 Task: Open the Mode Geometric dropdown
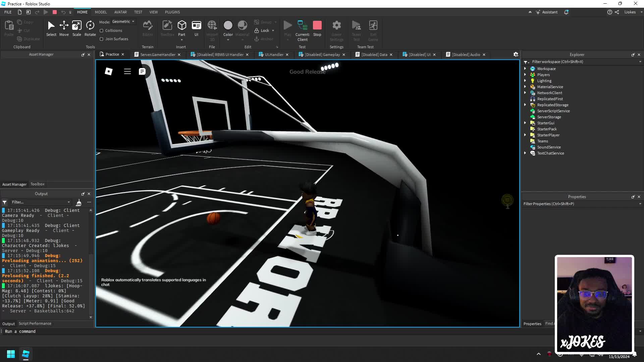click(123, 21)
